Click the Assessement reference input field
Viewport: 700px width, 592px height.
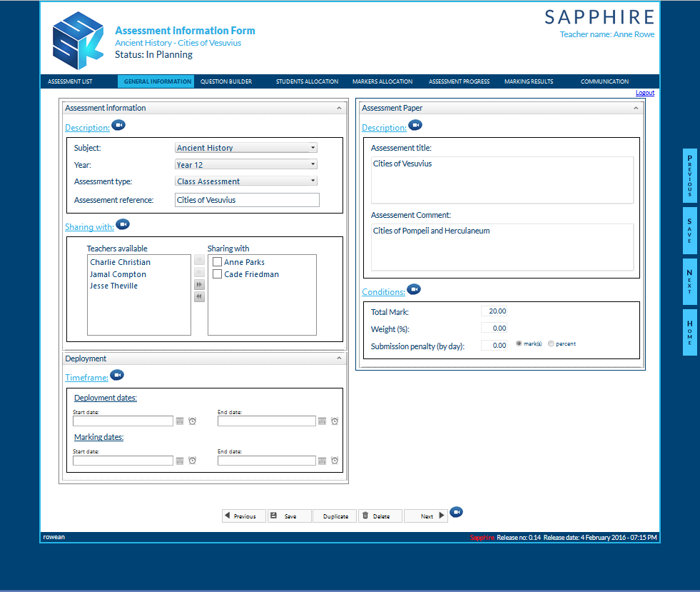click(247, 200)
